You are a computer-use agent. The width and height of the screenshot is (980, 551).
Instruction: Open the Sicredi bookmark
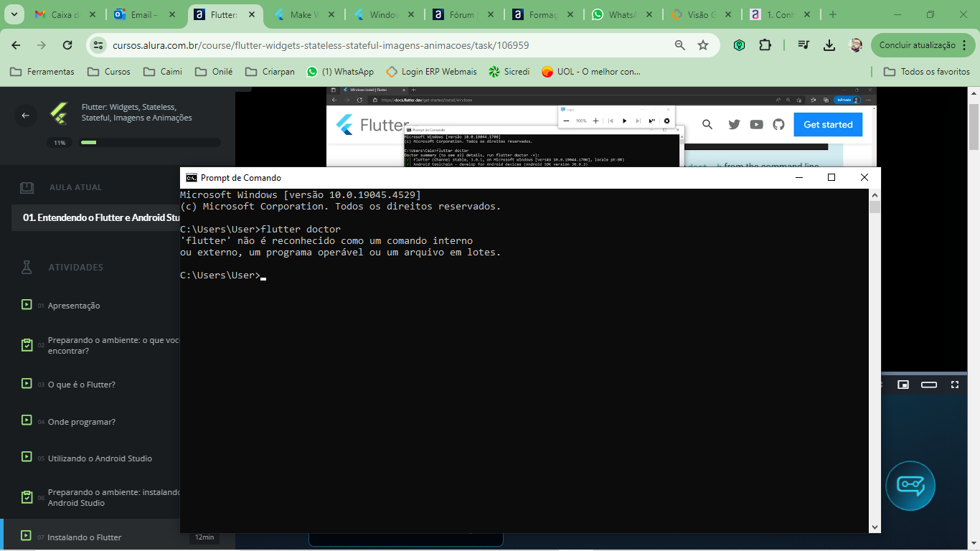(x=509, y=72)
